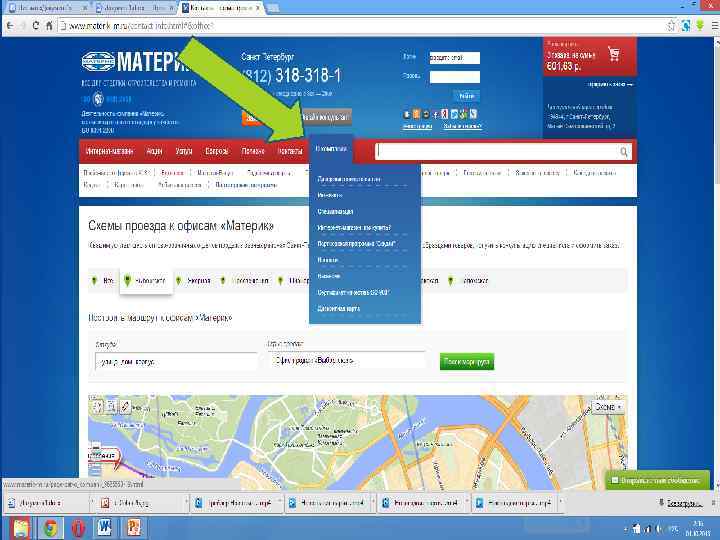This screenshot has height=540, width=720.
Task: Click the Materik logo emblem
Action: coord(98,62)
